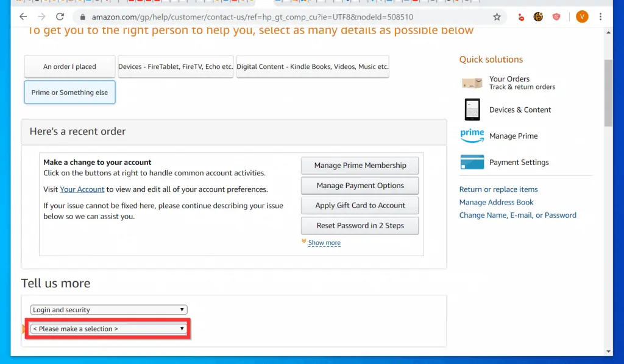Open the Please make a selection dropdown

click(x=108, y=329)
